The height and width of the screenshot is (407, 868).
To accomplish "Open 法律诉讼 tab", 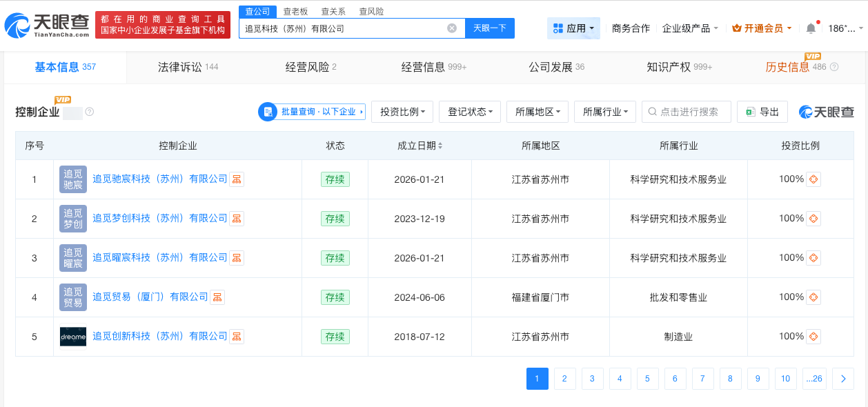I will coord(188,67).
